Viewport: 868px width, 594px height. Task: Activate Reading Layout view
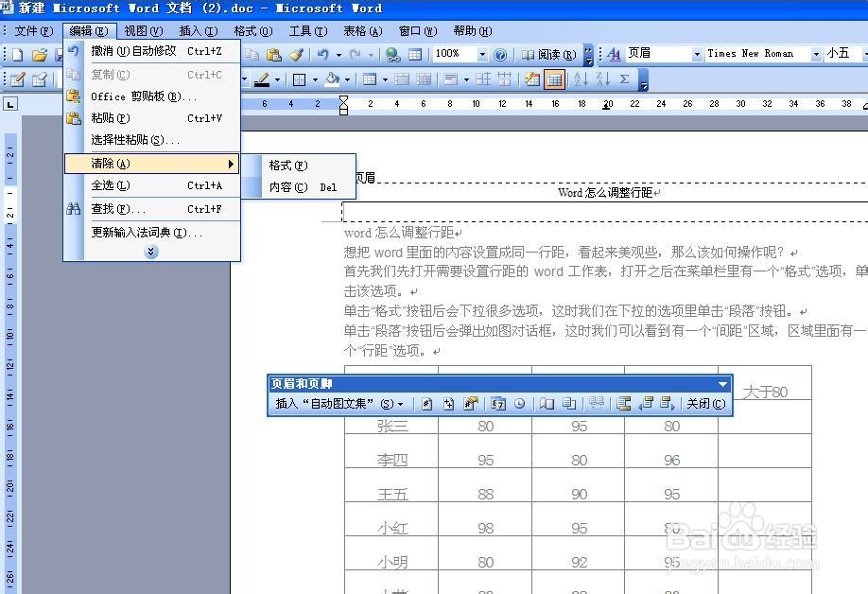click(x=551, y=54)
